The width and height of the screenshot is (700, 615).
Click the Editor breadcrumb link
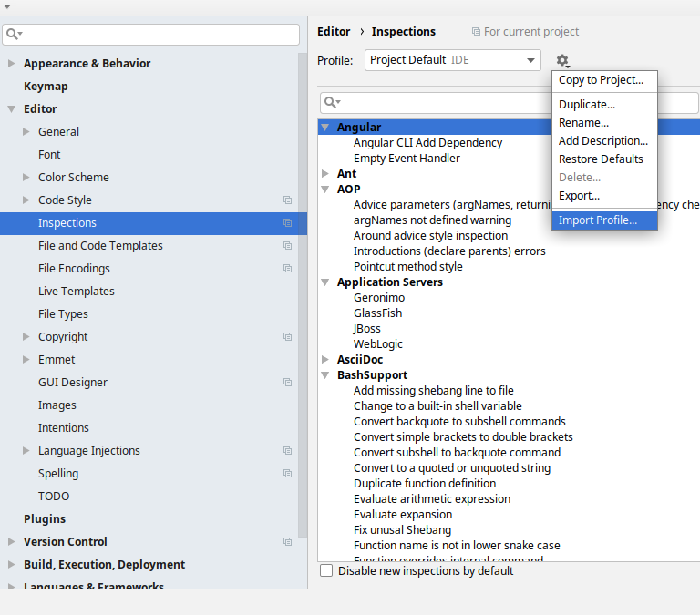coord(334,32)
